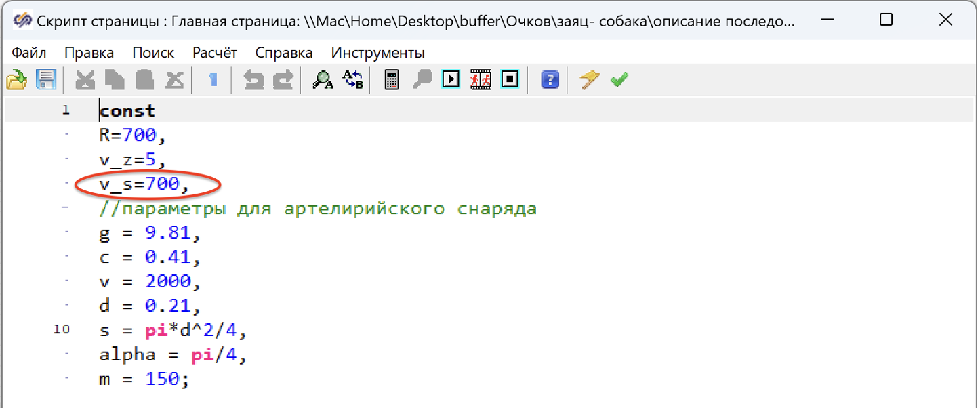The image size is (980, 412).
Task: Open the Файл menu
Action: [x=29, y=52]
